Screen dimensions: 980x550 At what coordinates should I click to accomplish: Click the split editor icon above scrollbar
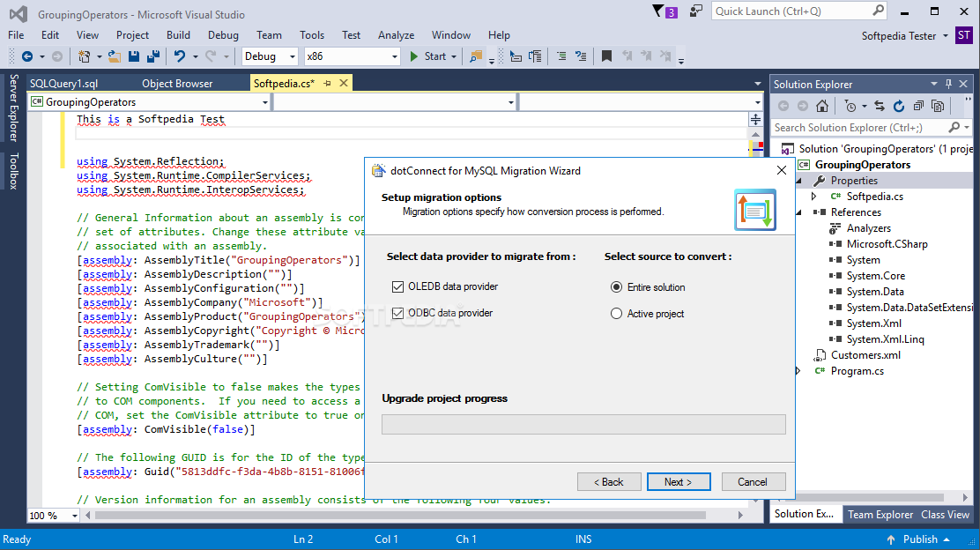755,119
